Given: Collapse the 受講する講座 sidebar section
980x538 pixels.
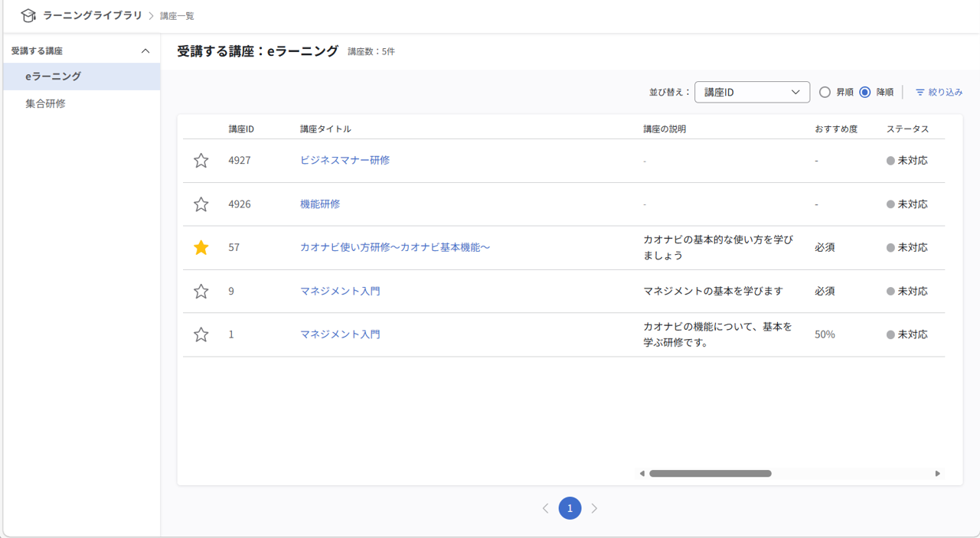Looking at the screenshot, I should pos(145,51).
